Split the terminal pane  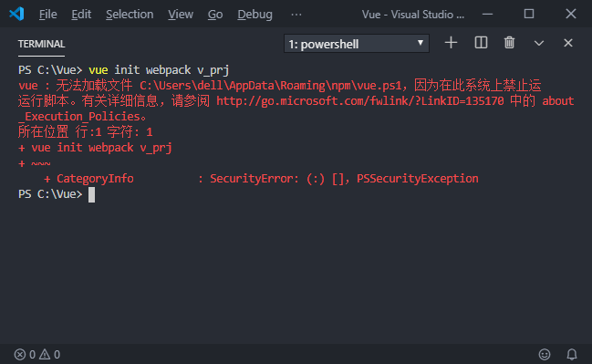[x=481, y=43]
